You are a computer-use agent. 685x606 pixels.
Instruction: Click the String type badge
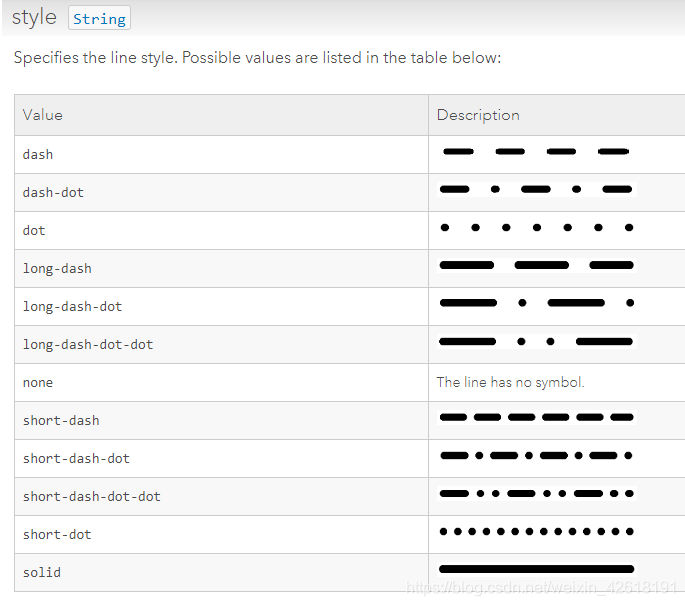pyautogui.click(x=99, y=19)
